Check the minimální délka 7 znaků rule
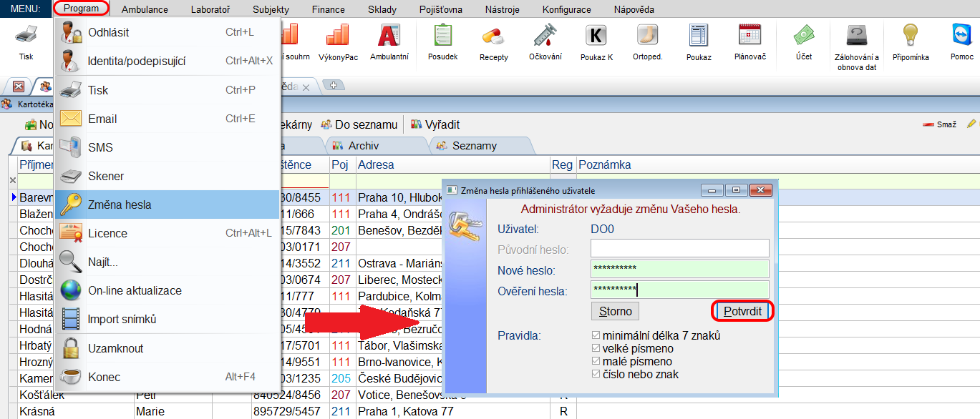Viewport: 980px width, 419px height. point(596,335)
